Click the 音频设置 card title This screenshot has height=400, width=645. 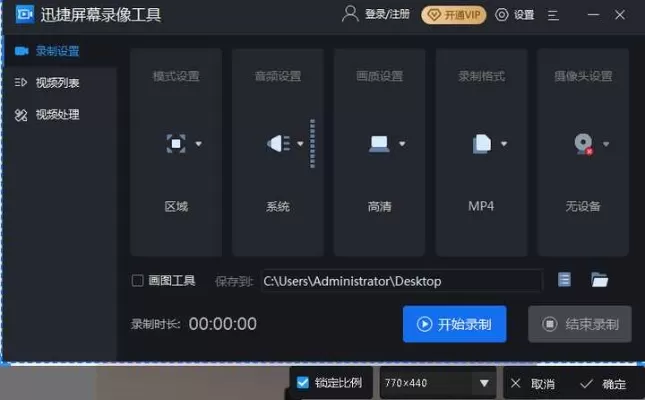(278, 76)
